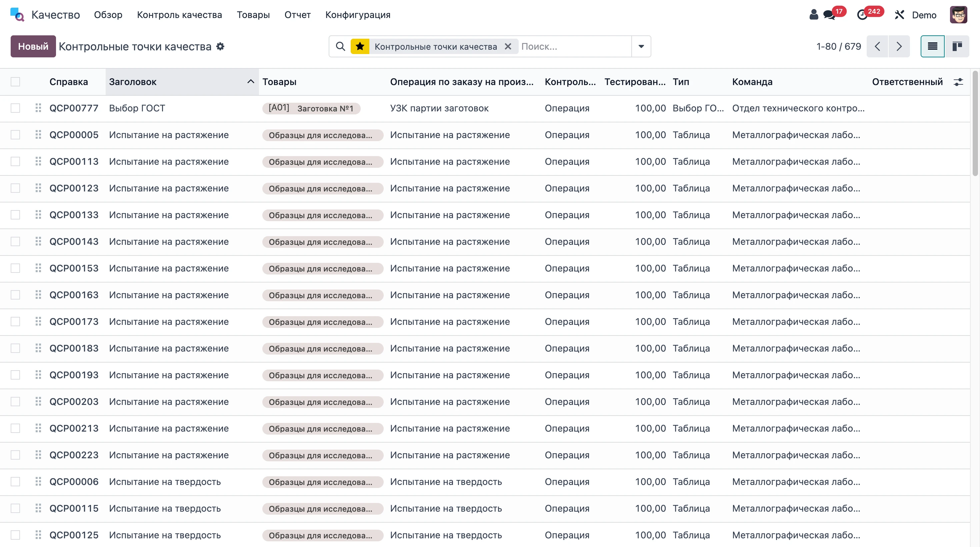Click the search magnifier icon
The width and height of the screenshot is (980, 547).
point(340,46)
